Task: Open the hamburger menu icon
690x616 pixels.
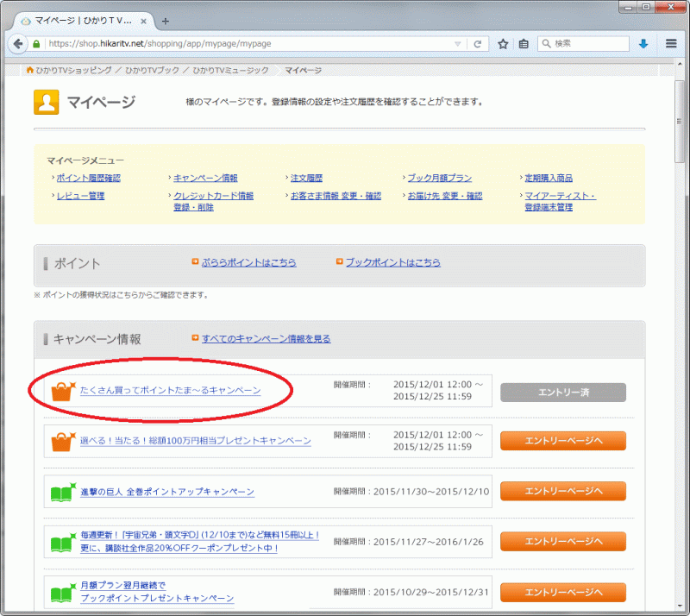Action: tap(671, 43)
